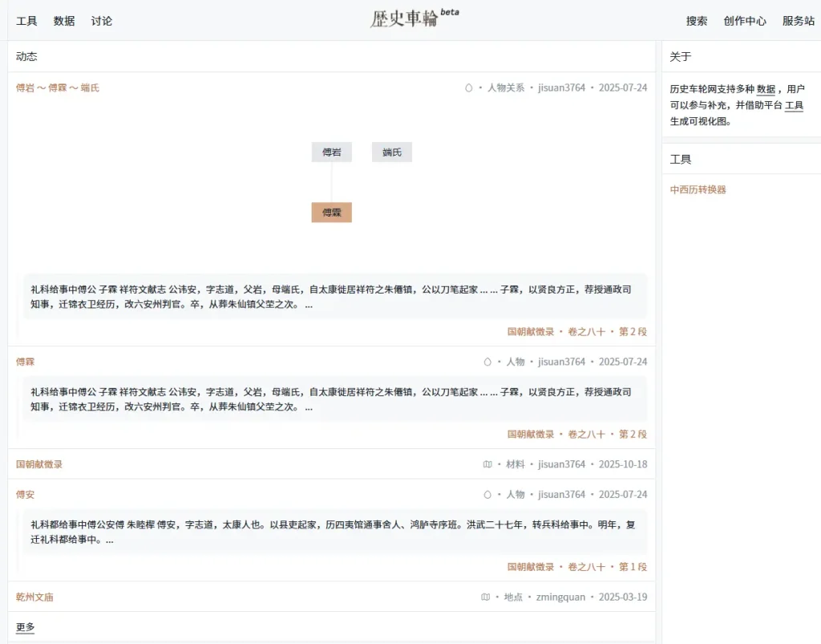Open the 傅安 person entry title
Image resolution: width=821 pixels, height=644 pixels.
25,494
